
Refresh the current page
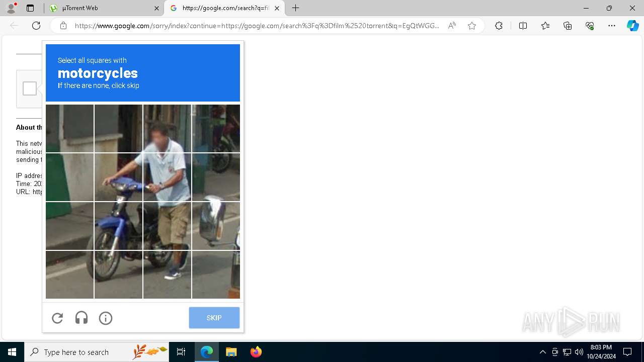point(36,26)
